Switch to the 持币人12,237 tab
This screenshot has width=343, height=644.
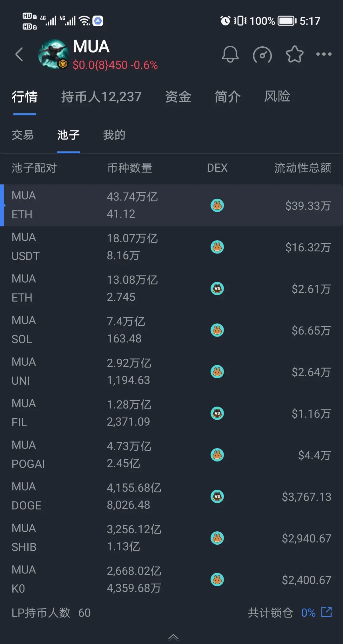pyautogui.click(x=101, y=96)
